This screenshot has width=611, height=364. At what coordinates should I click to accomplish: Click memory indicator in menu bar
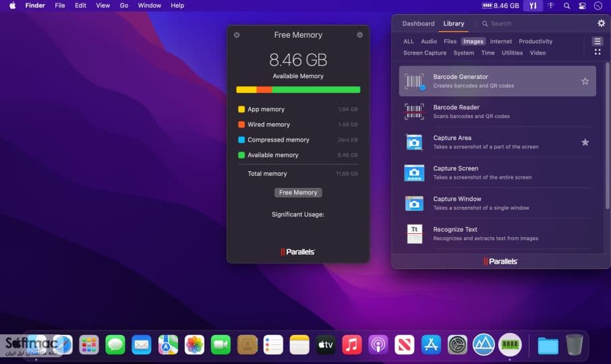click(x=500, y=5)
